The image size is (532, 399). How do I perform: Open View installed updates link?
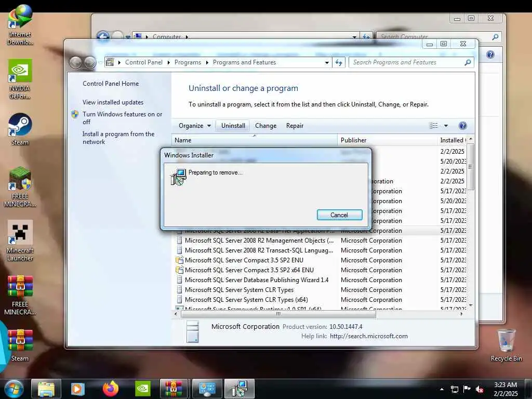pyautogui.click(x=113, y=102)
